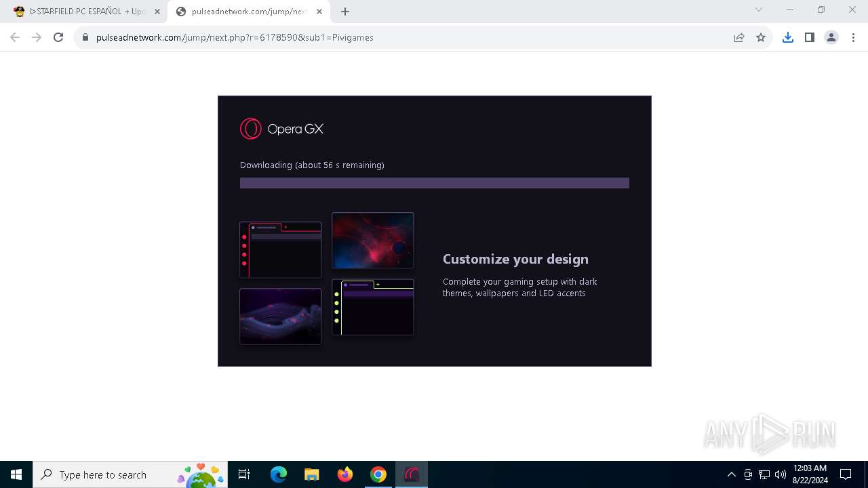Share this page via the share icon

739,37
